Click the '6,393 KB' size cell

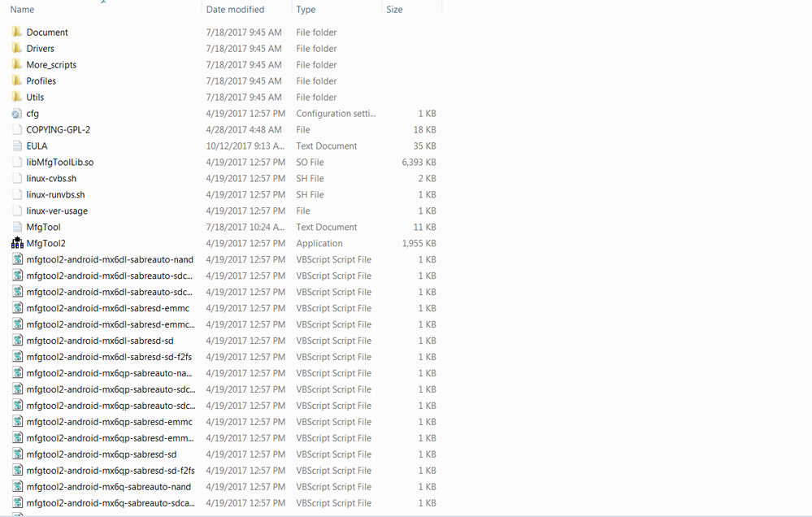point(419,162)
